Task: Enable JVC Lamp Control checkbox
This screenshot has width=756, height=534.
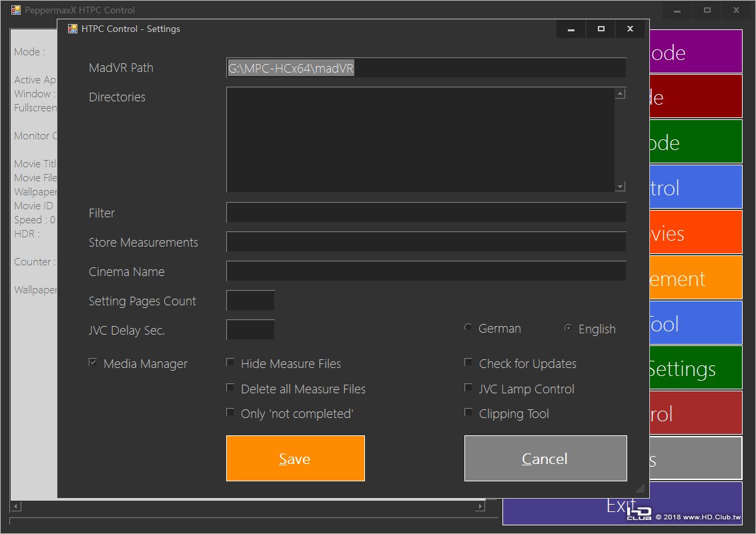Action: [468, 387]
